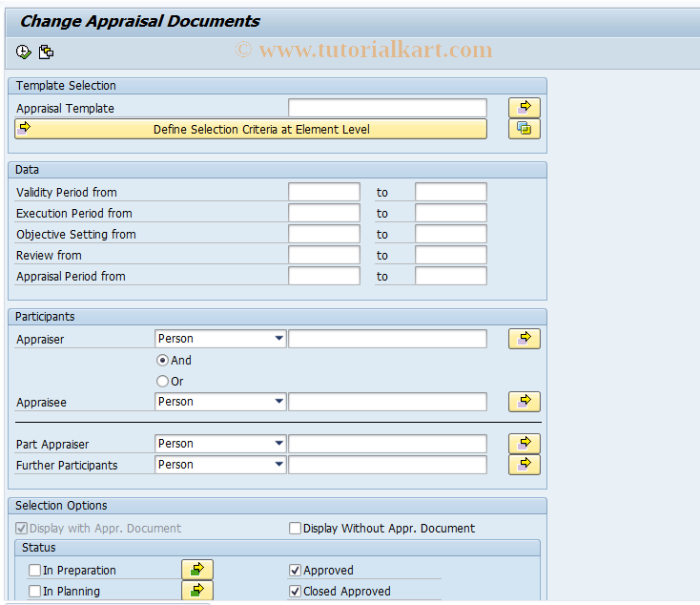Screen dimensions: 700x605
Task: Open multiple selection for Appraisal Template
Action: [525, 108]
